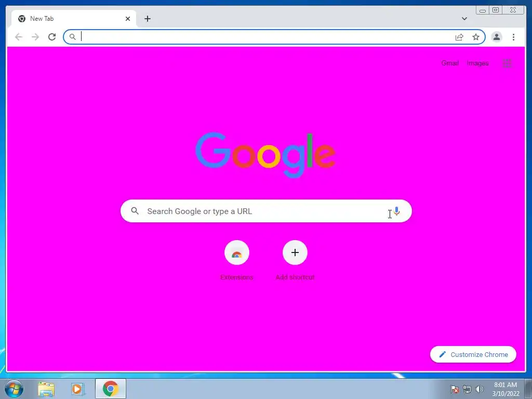Open Windows Explorer from the taskbar
This screenshot has height=399, width=532.
point(46,389)
